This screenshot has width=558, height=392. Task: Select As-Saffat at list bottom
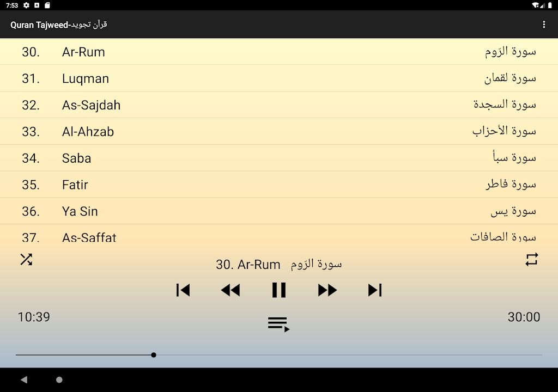[279, 236]
